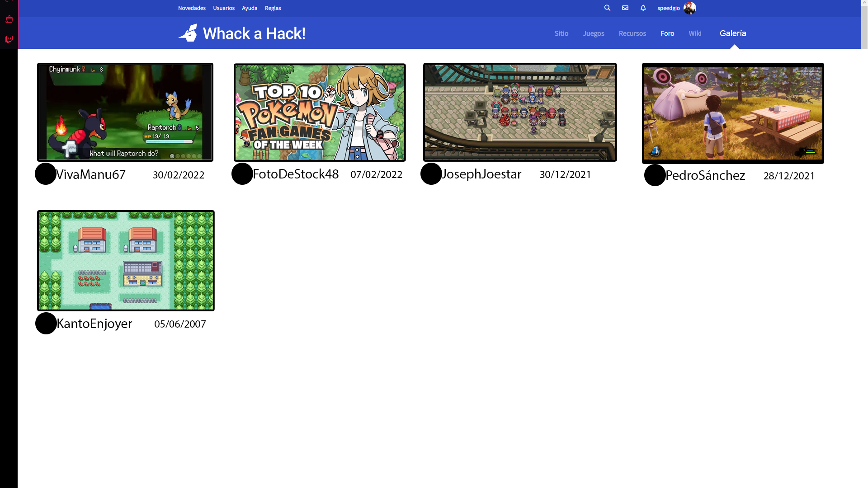Click the Novedades link
The width and height of the screenshot is (868, 488).
click(192, 8)
